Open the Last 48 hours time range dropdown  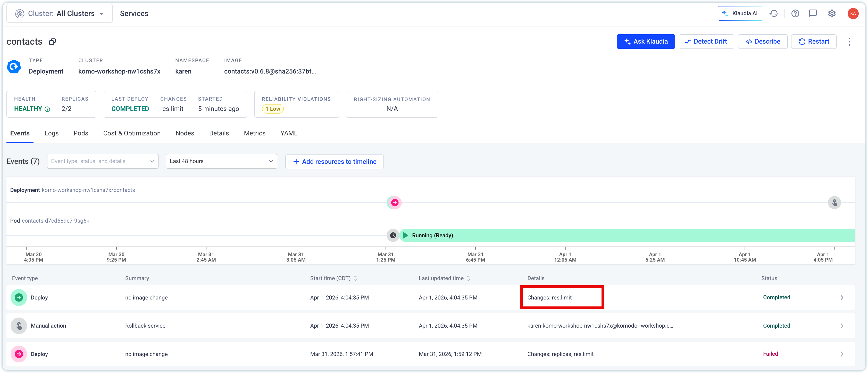click(221, 161)
